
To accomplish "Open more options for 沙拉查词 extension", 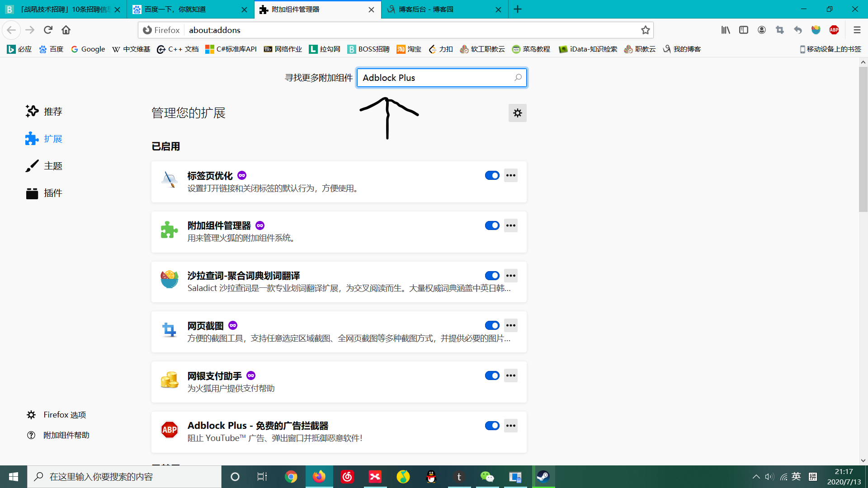I will [511, 276].
